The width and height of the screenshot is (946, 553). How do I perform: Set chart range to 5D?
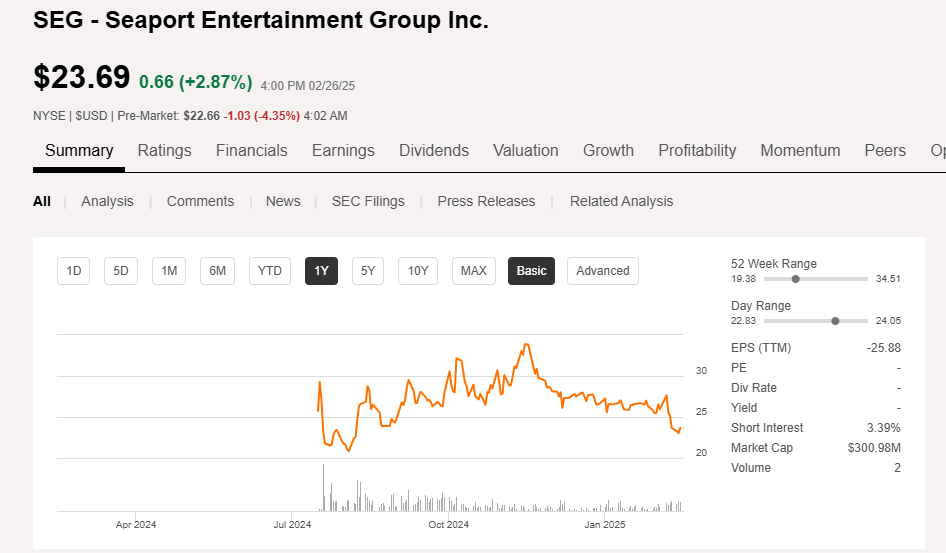121,271
